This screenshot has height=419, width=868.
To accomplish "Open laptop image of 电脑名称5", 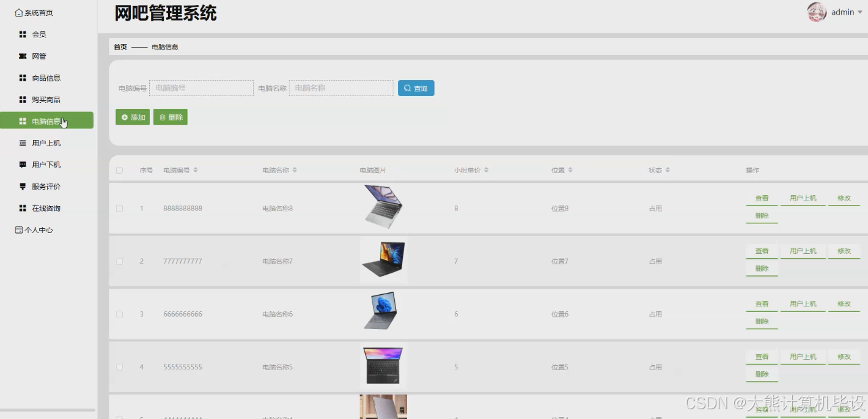I will pyautogui.click(x=383, y=366).
